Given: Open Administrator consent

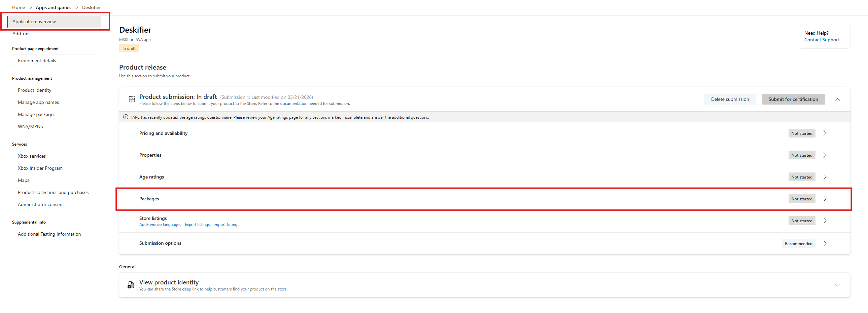Looking at the screenshot, I should 41,205.
